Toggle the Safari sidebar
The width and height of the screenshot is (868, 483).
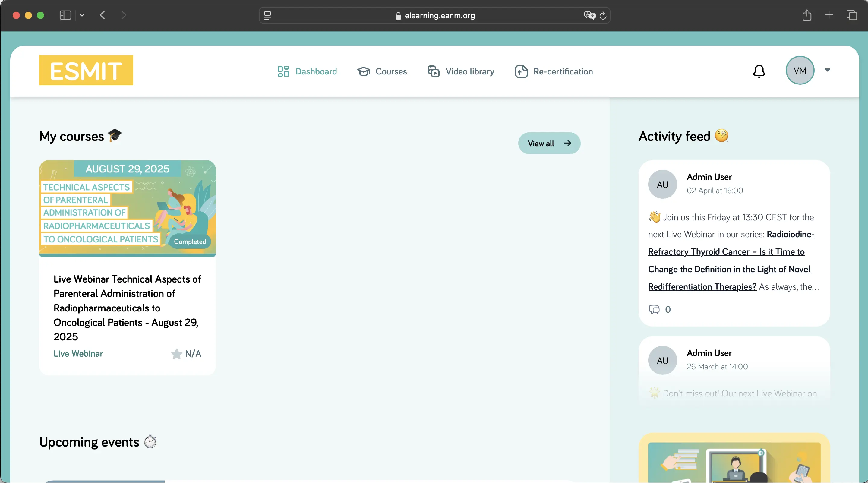click(65, 15)
